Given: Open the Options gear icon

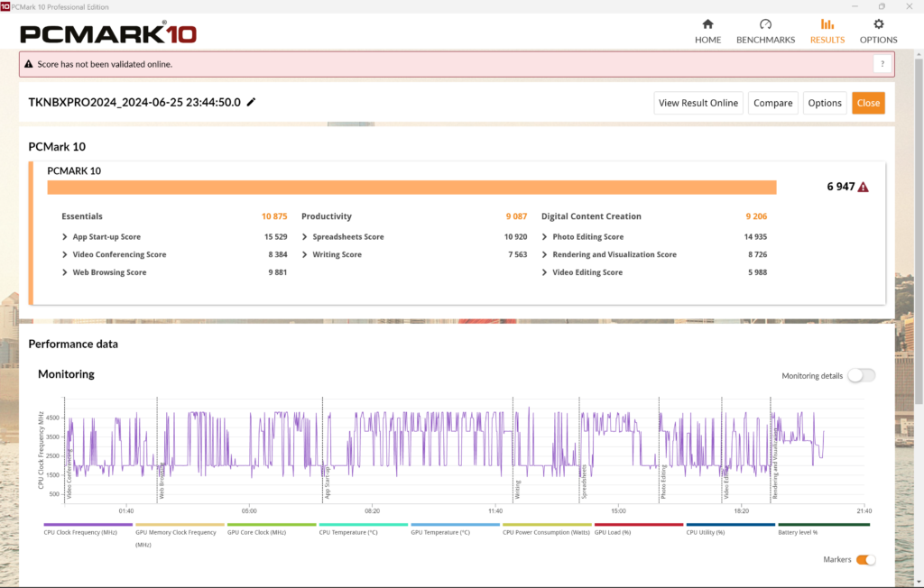Looking at the screenshot, I should click(878, 24).
